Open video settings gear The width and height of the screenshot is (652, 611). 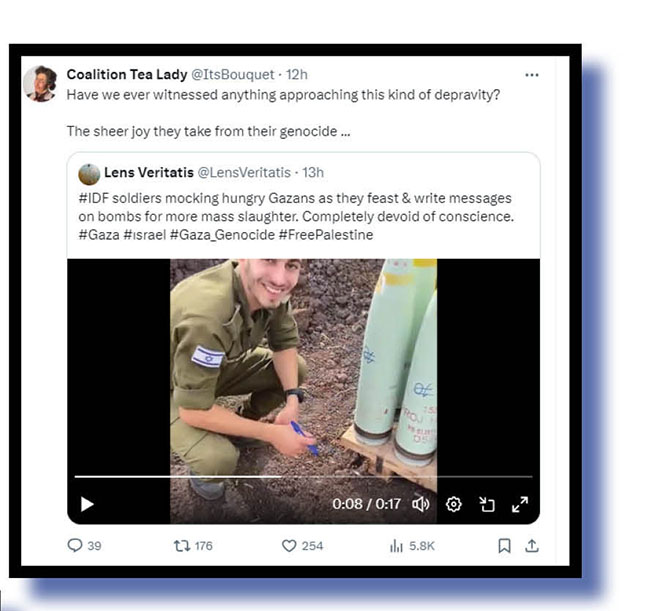[453, 504]
